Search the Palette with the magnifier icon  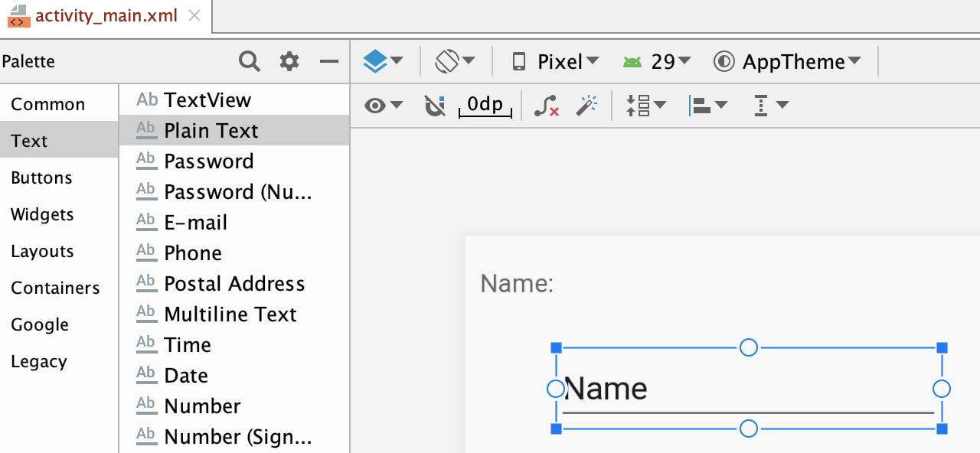250,61
